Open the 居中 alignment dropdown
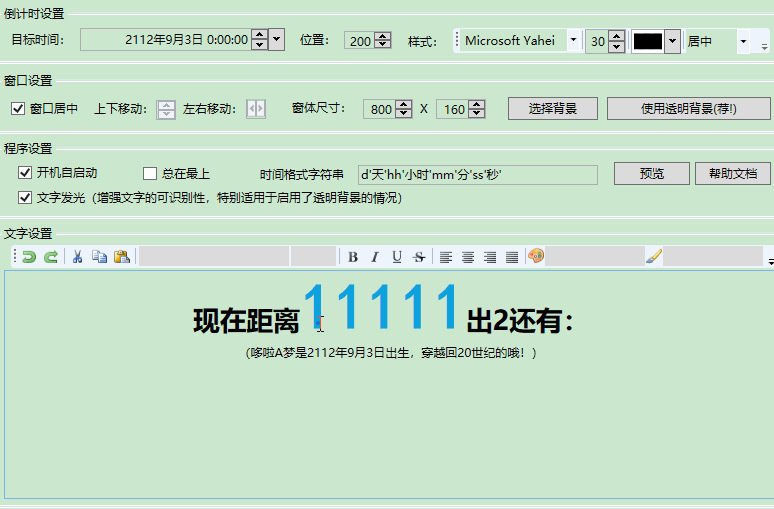Image resolution: width=774 pixels, height=509 pixels. 743,41
